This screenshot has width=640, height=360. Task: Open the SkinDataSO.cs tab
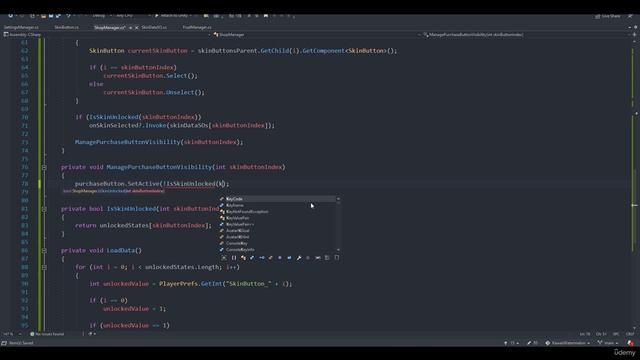click(x=154, y=27)
